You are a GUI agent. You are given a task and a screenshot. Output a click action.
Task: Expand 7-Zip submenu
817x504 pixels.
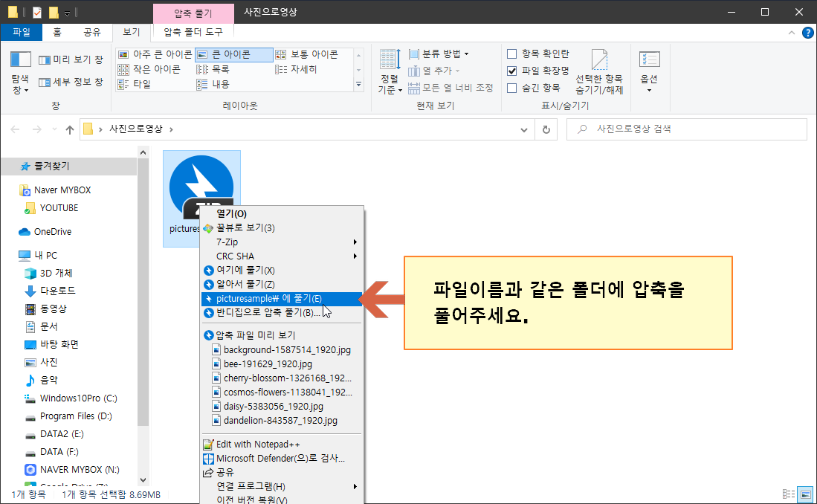coord(281,242)
